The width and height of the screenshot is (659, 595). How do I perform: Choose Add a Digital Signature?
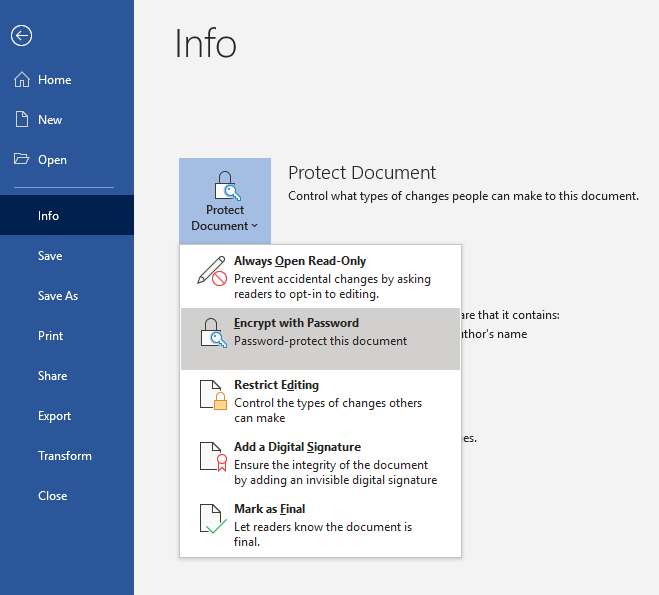320,463
